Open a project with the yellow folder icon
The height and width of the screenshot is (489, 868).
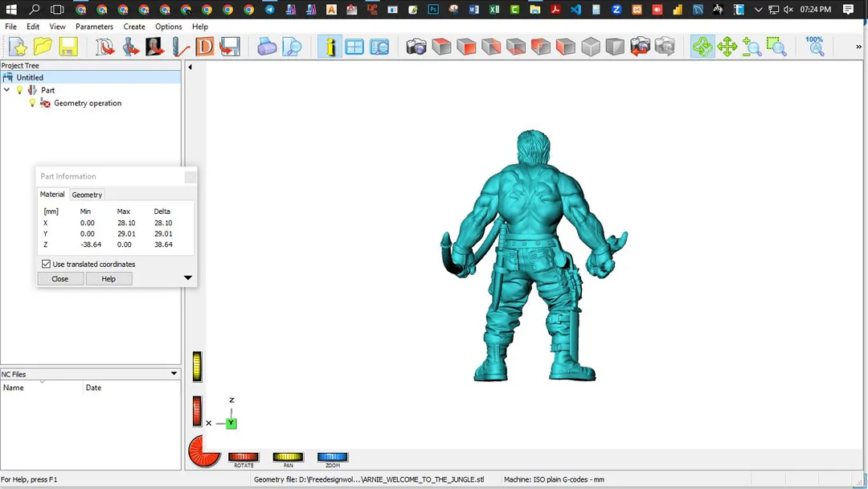click(x=43, y=47)
